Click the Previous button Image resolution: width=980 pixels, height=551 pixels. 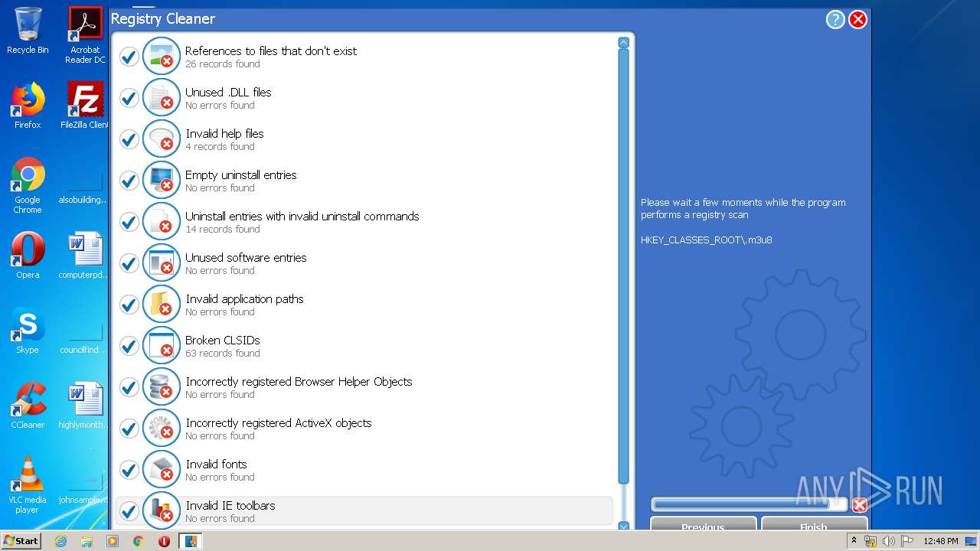pos(703,523)
